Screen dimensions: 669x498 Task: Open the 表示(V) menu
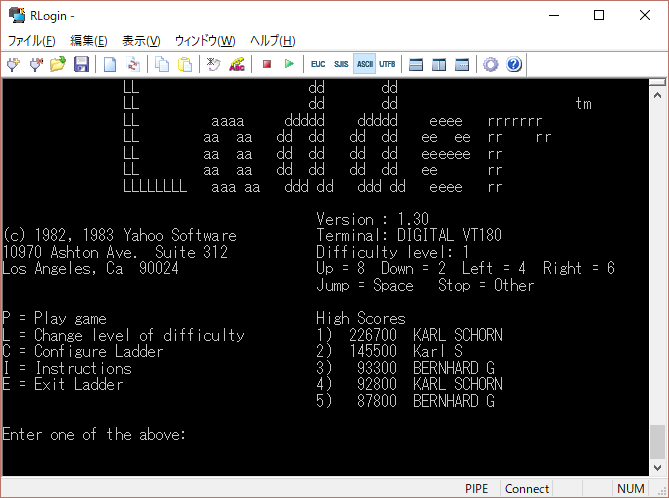(x=141, y=41)
